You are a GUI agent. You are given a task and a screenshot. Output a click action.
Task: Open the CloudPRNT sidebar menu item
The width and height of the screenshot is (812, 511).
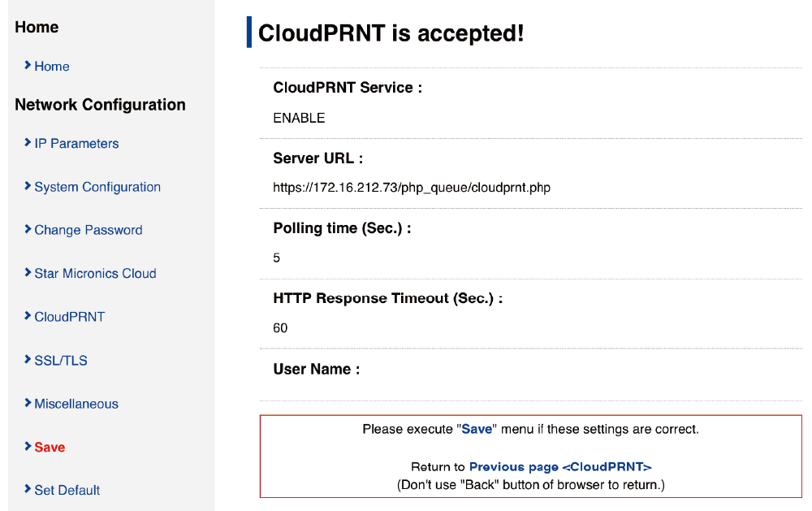pyautogui.click(x=69, y=317)
